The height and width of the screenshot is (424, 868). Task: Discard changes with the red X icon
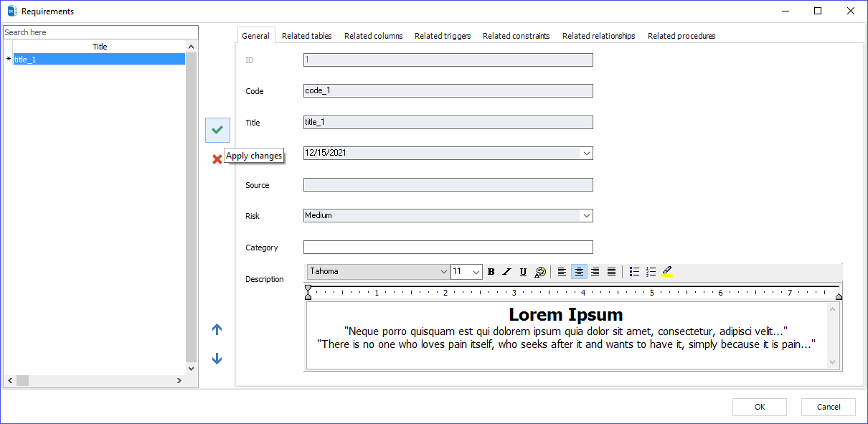(217, 159)
